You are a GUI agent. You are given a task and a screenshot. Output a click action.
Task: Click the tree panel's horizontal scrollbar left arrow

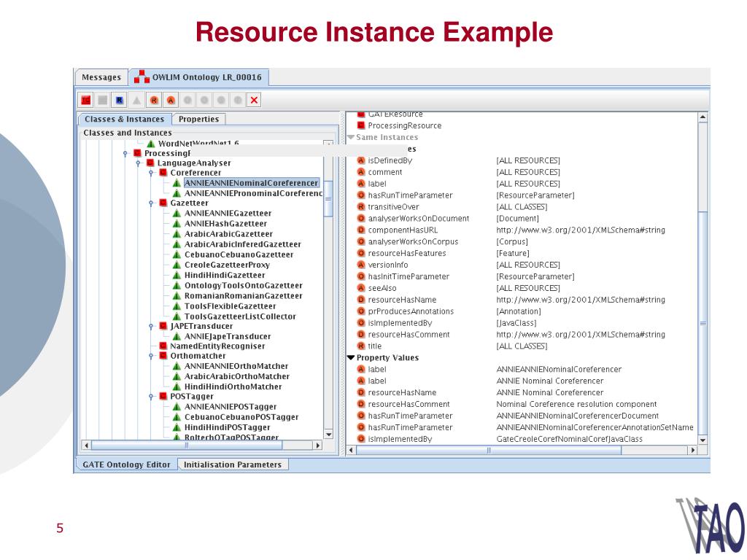pyautogui.click(x=86, y=446)
